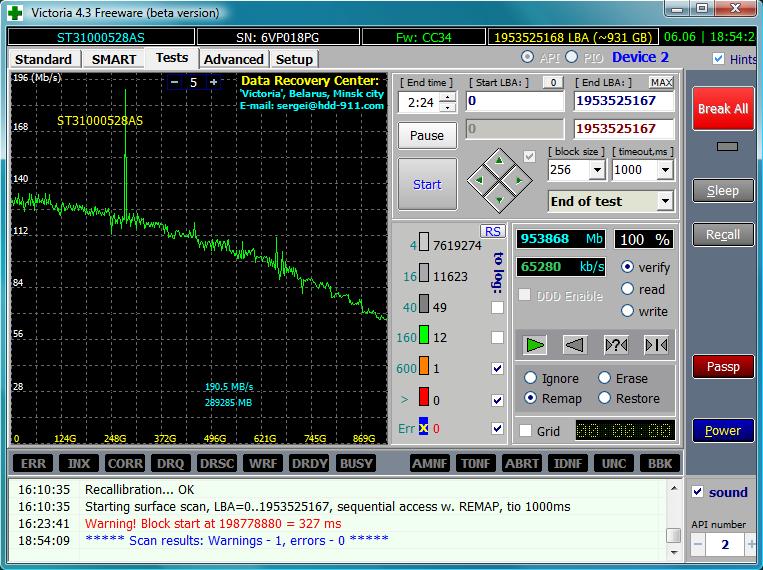Click the Pause button
763x570 pixels.
427,135
